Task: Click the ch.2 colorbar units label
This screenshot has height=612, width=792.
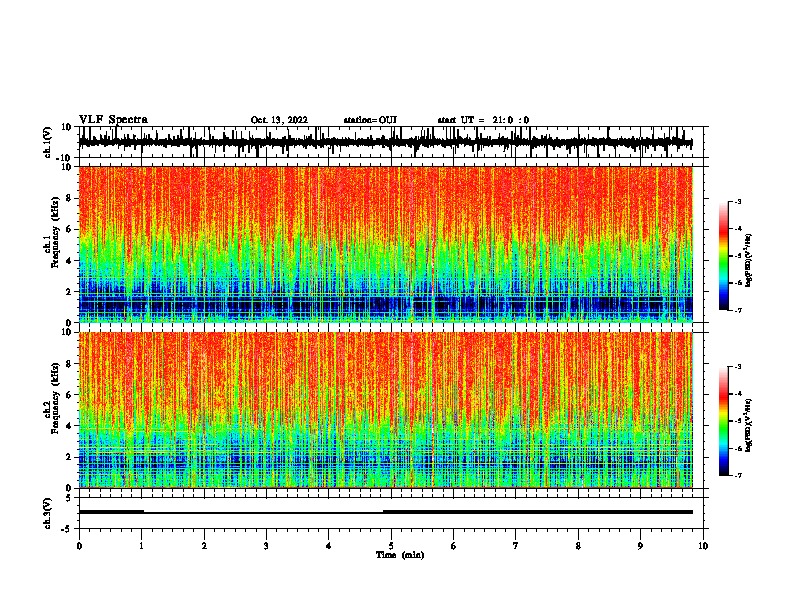Action: pos(749,425)
